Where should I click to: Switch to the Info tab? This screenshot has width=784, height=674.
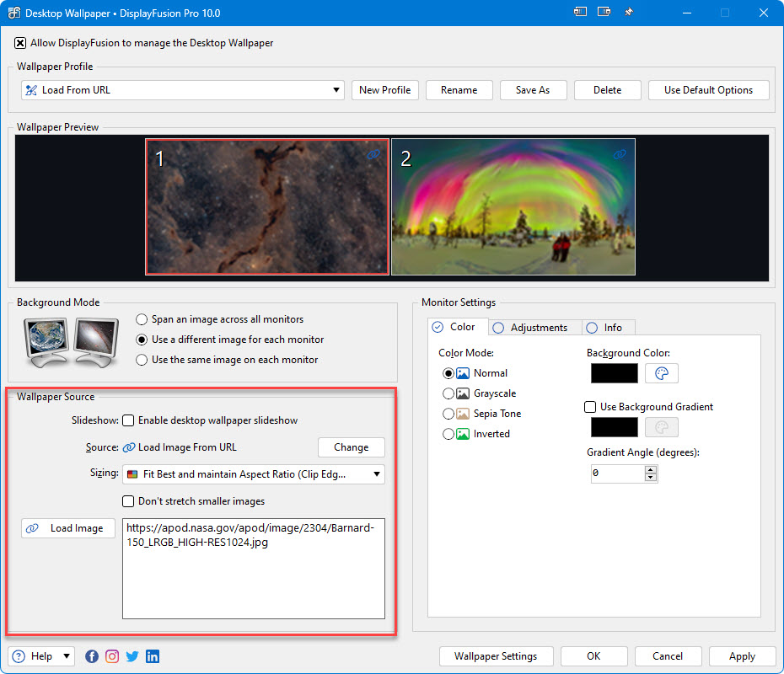pyautogui.click(x=606, y=328)
